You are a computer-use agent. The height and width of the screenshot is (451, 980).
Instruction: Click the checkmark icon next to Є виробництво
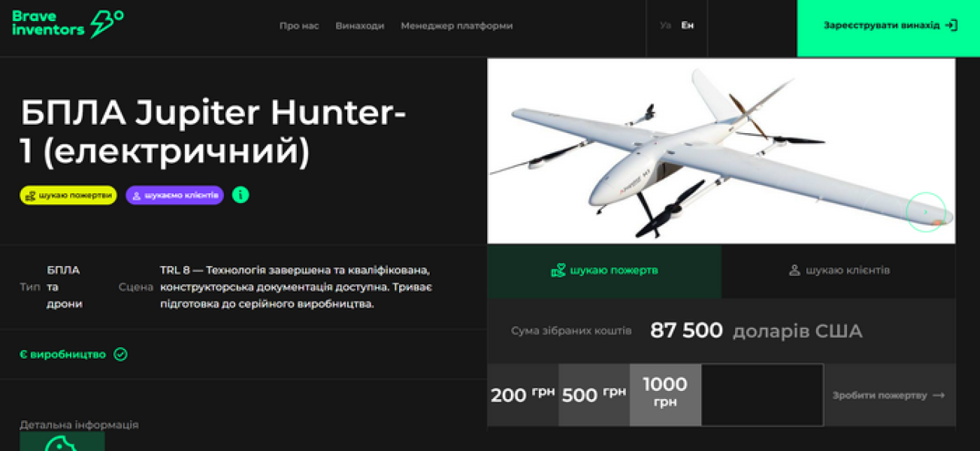[x=120, y=354]
